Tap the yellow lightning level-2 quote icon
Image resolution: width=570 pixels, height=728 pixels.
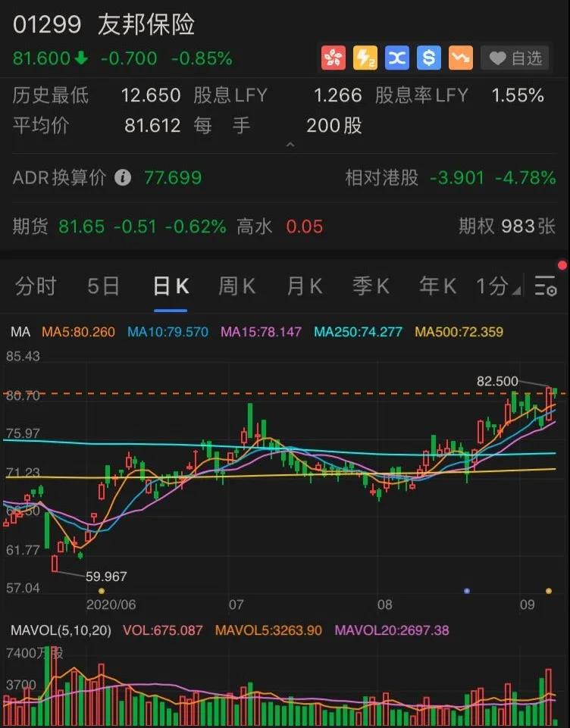tap(365, 58)
